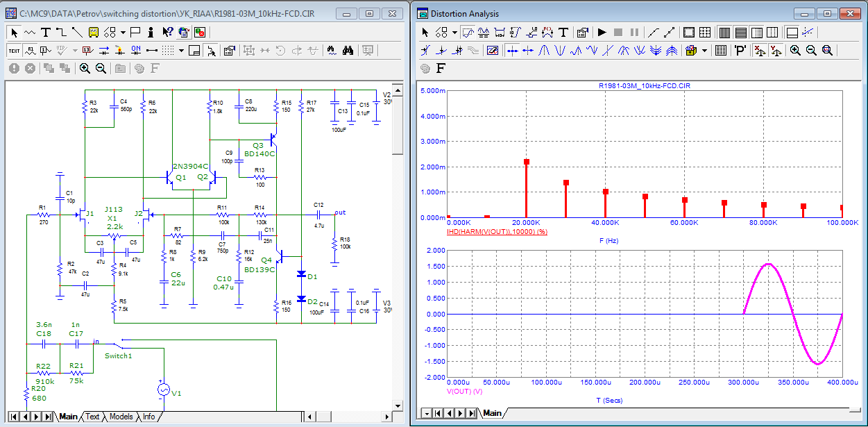Zoom out in Distortion Analysis toolbar
Screen dimensions: 868x427
[x=810, y=50]
